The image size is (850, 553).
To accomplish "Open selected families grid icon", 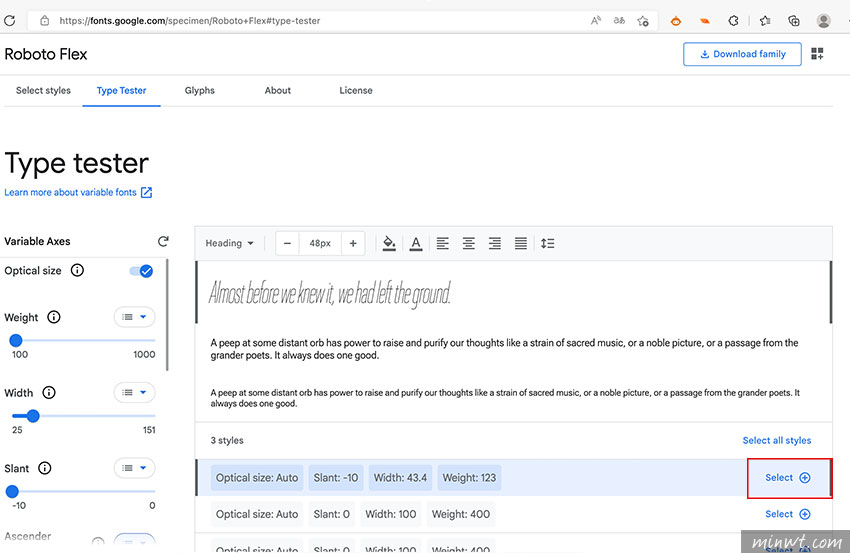I will pyautogui.click(x=817, y=54).
